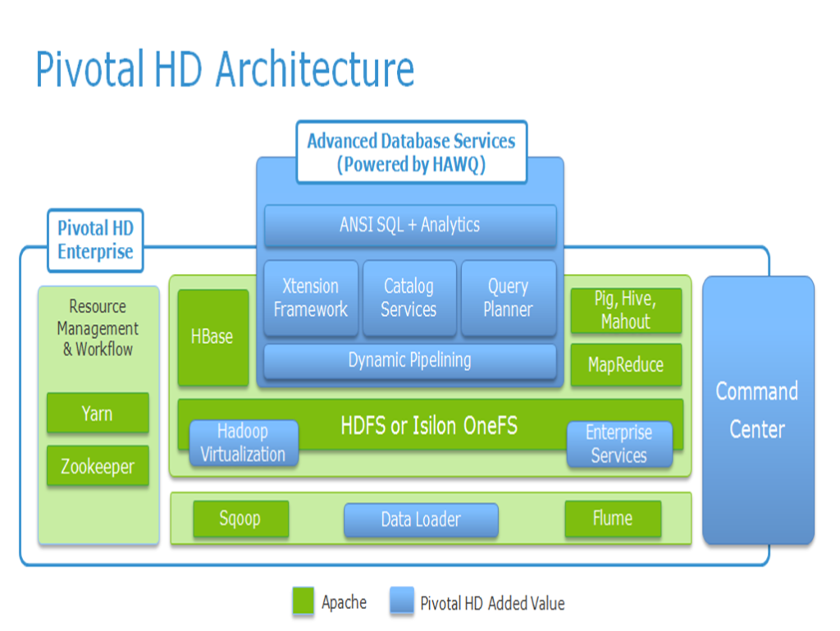Screen dimensions: 840x631
Task: Click the Data Loader block
Action: (421, 519)
